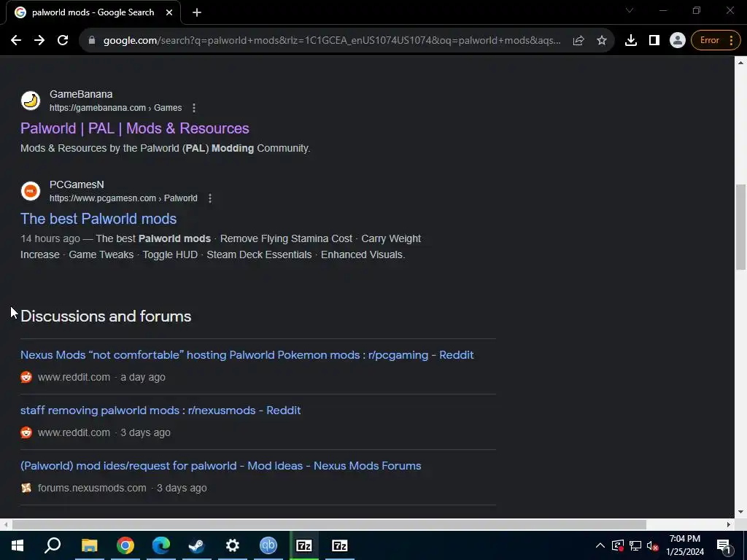Image resolution: width=747 pixels, height=560 pixels.
Task: Click the horizontal scrollbar thumb
Action: [329, 525]
